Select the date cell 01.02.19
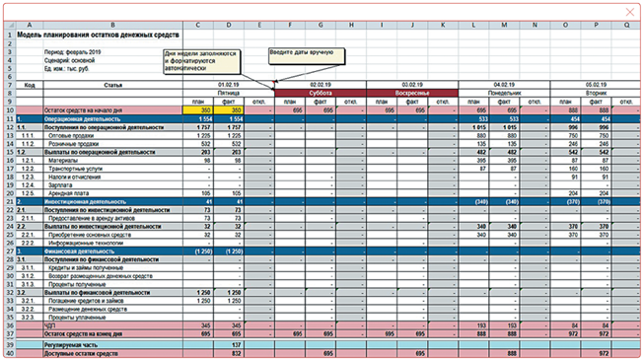 click(x=229, y=85)
